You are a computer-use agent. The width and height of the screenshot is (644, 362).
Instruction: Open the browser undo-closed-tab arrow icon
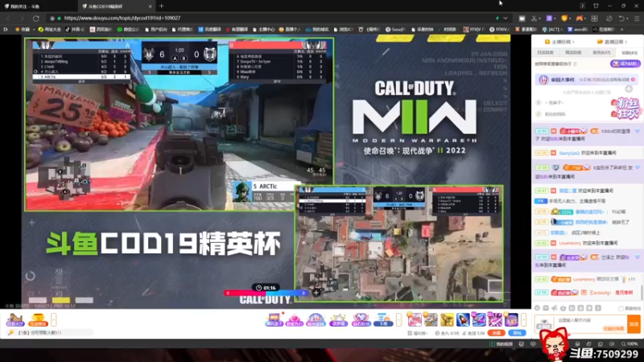622,19
